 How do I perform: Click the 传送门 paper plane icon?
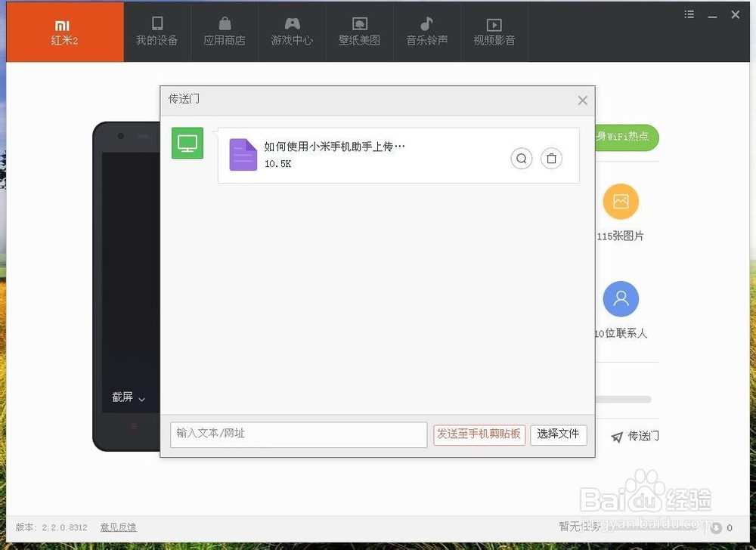tap(617, 437)
